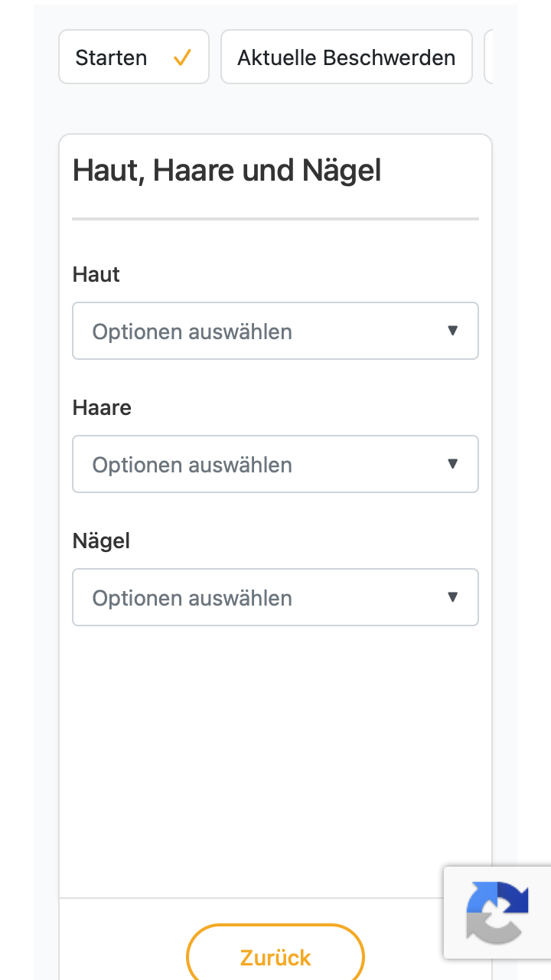The width and height of the screenshot is (551, 980).
Task: Click the Haare field label
Action: coord(102,408)
